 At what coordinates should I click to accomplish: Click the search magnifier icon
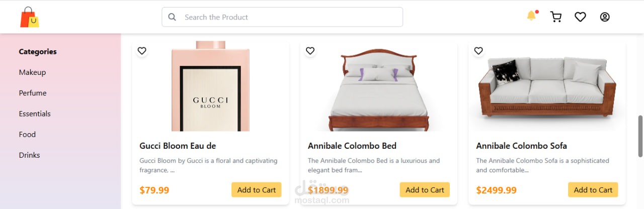click(x=172, y=17)
